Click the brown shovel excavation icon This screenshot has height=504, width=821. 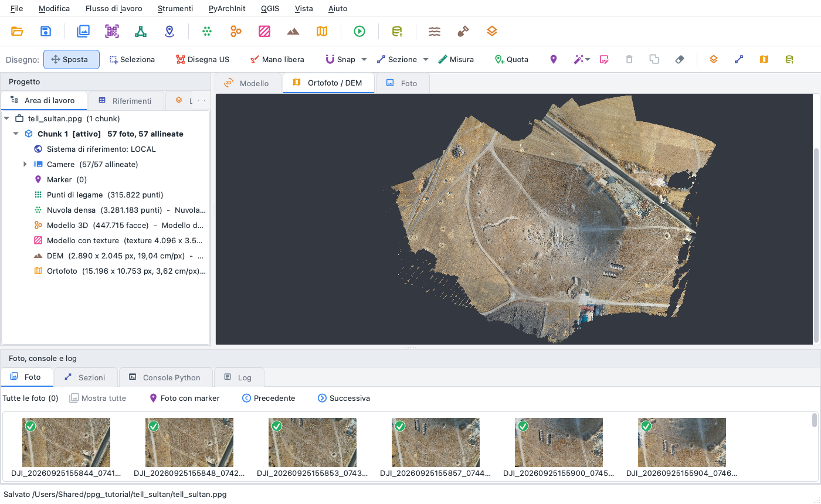pos(463,32)
